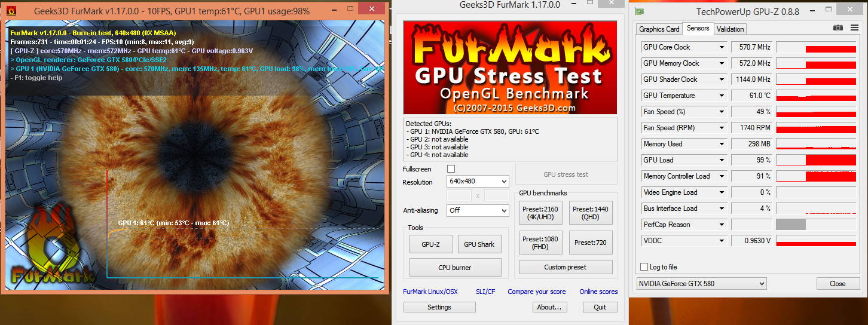Click the About... button
This screenshot has height=325, width=868.
[x=549, y=307]
